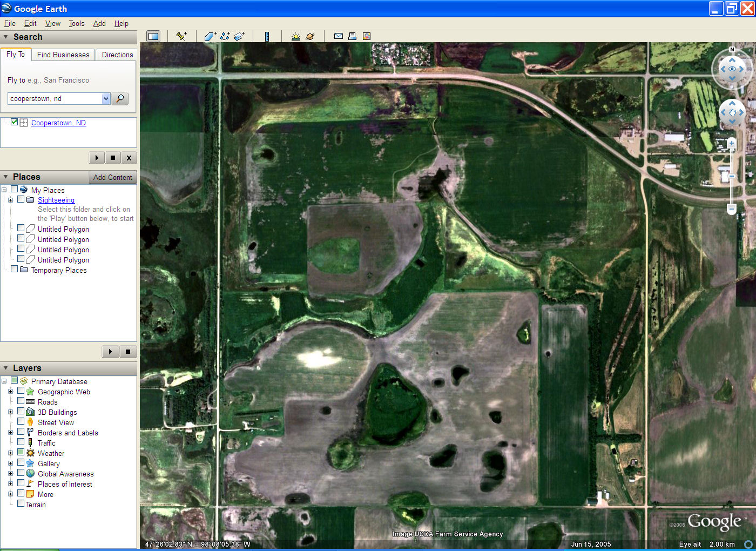Clear search results with the X button

(129, 158)
